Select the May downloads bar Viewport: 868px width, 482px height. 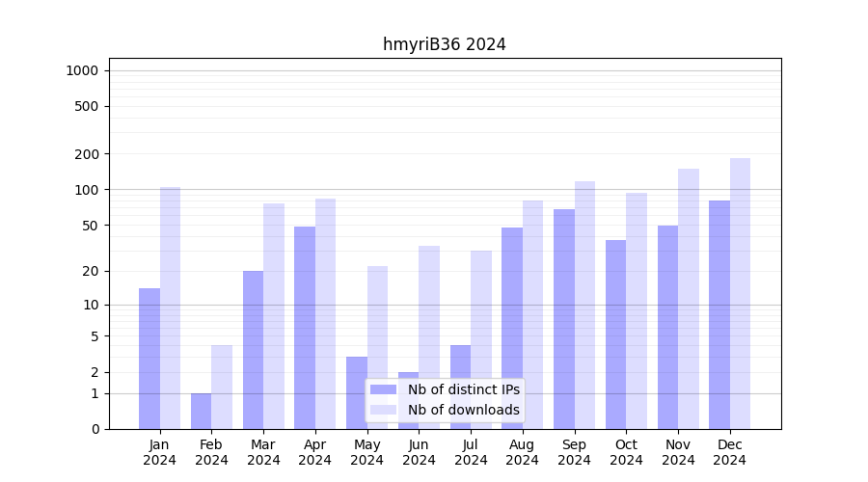(377, 347)
